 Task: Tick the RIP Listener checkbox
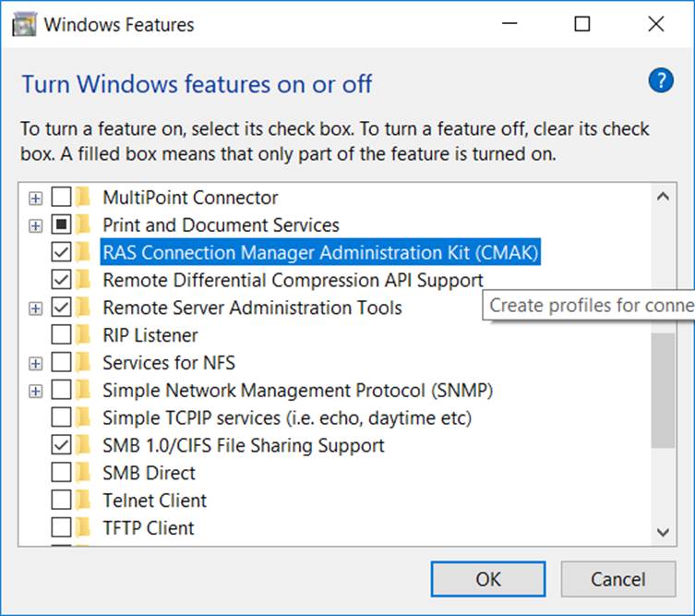[61, 335]
